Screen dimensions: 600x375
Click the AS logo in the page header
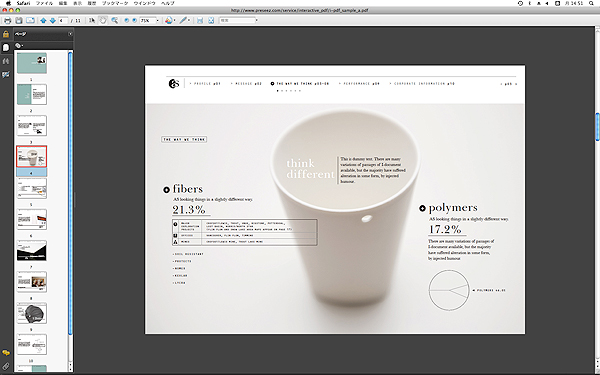[174, 83]
